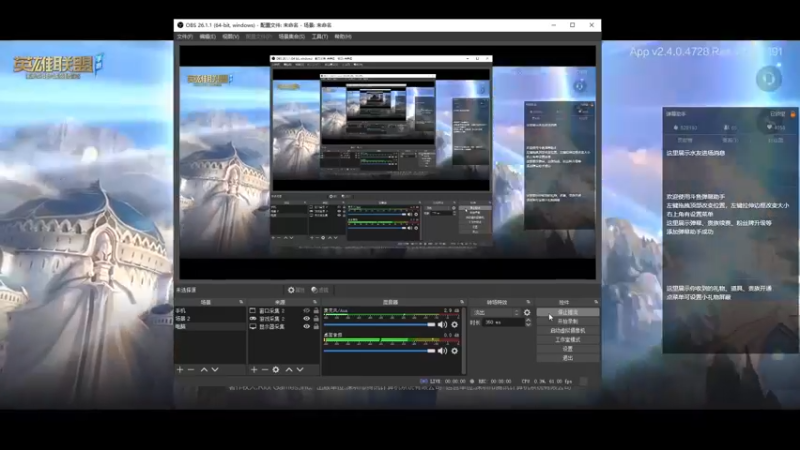The width and height of the screenshot is (800, 450).
Task: Select the 手机 scene
Action: pyautogui.click(x=210, y=311)
